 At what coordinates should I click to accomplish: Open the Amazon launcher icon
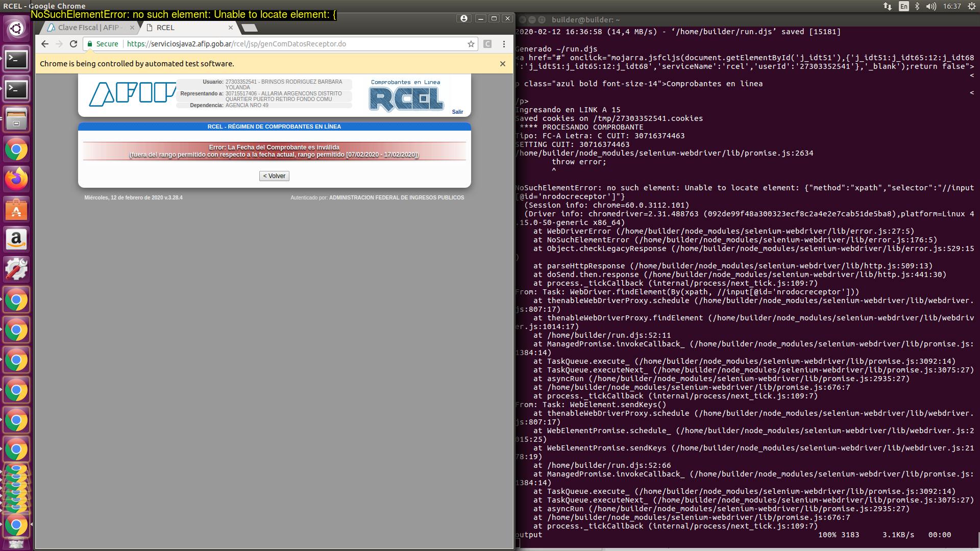[x=16, y=239]
